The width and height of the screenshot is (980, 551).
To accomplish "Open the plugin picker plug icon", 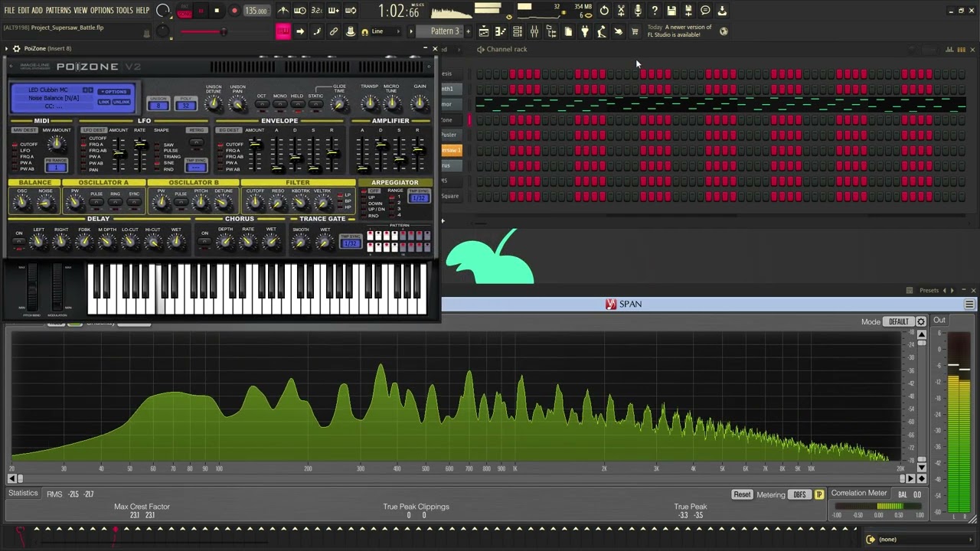I will [585, 31].
